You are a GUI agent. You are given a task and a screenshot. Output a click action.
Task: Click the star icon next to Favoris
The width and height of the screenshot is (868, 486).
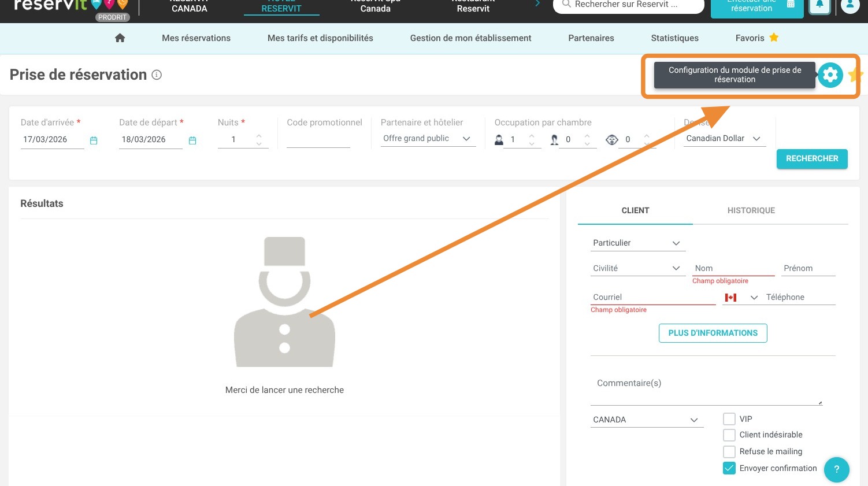pos(774,38)
